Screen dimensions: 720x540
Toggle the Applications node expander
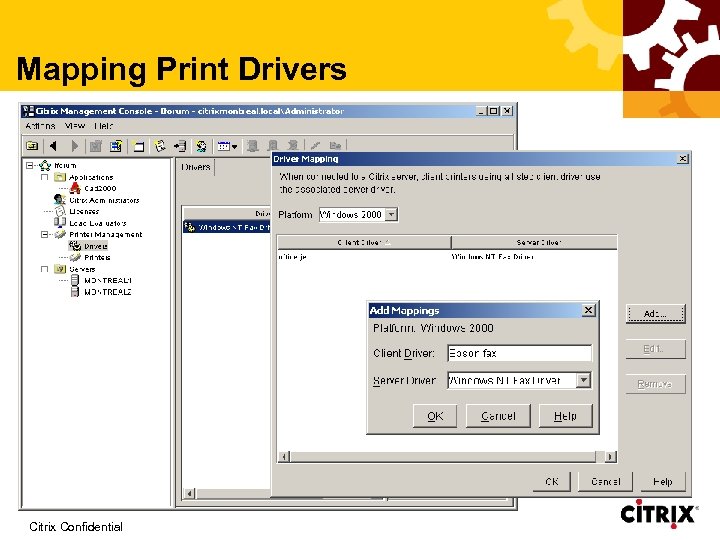[45, 177]
